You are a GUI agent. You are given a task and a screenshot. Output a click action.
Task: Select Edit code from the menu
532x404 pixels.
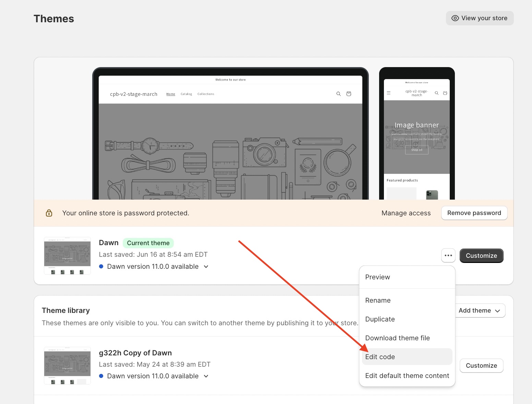coord(407,357)
